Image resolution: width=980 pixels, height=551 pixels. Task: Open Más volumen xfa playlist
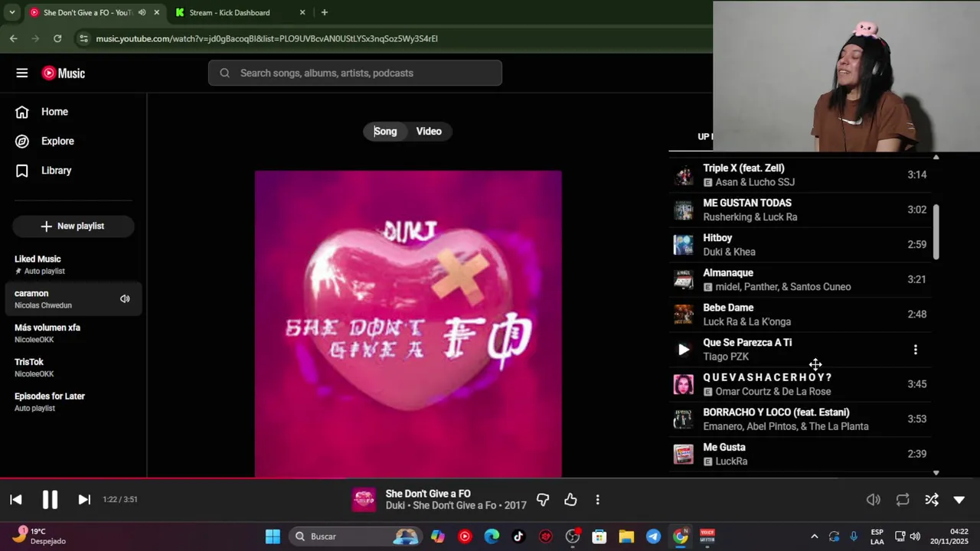pos(73,334)
